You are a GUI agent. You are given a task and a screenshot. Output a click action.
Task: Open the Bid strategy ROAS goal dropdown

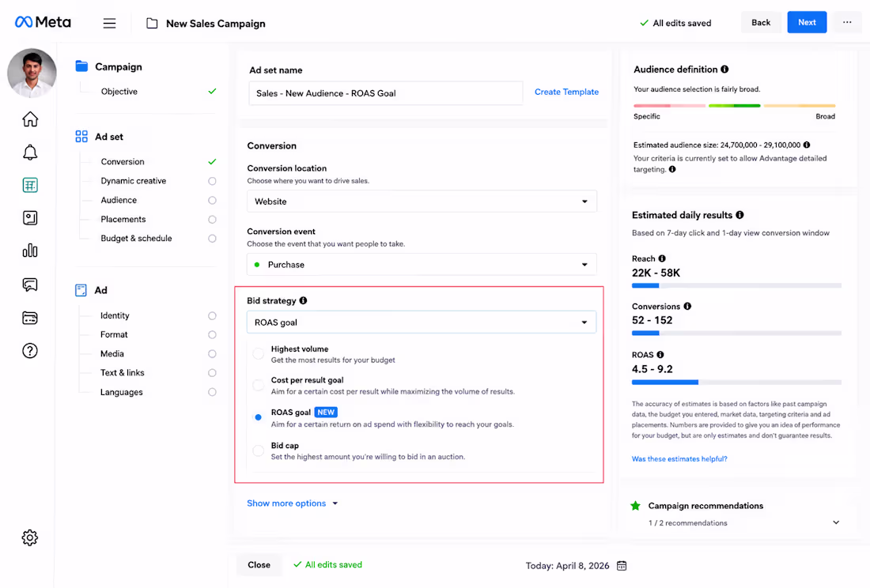422,322
